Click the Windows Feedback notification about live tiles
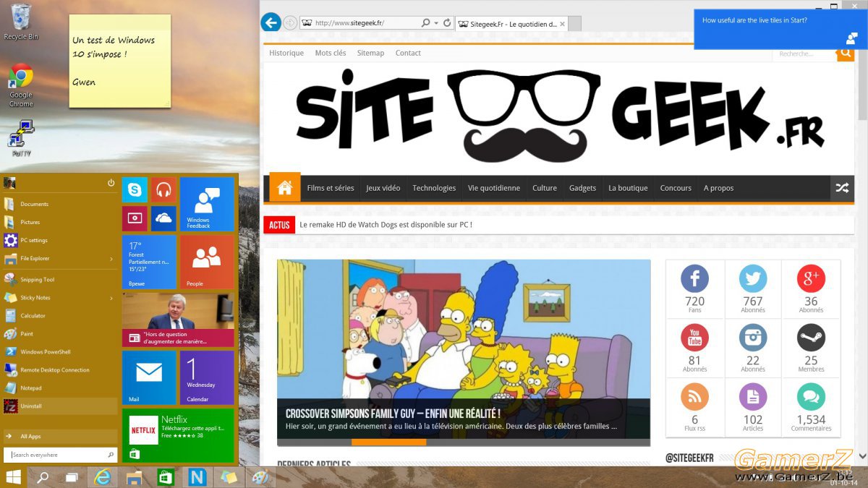Viewport: 868px width, 488px height. pos(780,29)
